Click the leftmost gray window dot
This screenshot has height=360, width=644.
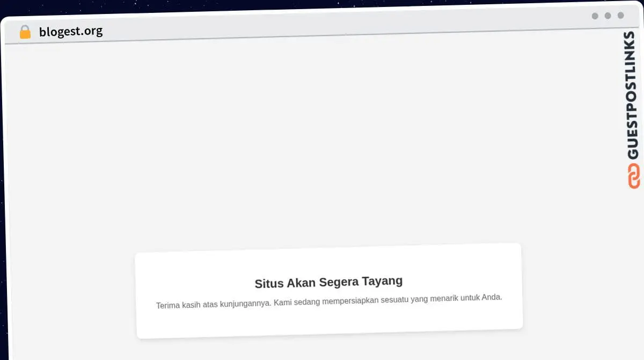coord(595,16)
